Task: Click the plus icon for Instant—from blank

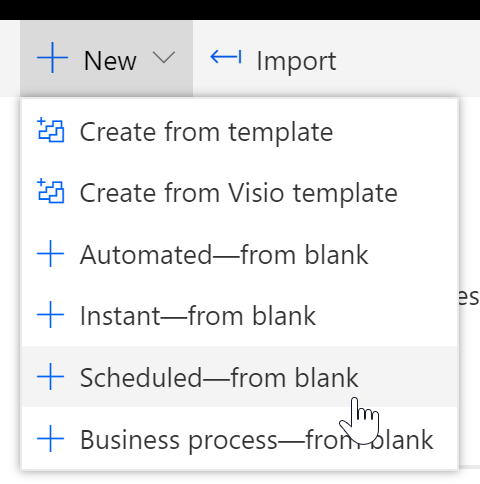Action: [50, 315]
